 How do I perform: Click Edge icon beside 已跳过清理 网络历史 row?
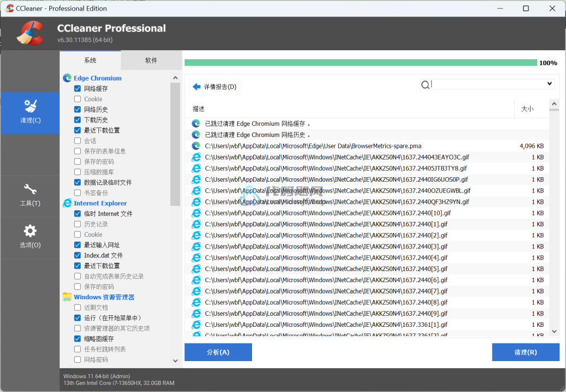tap(196, 135)
